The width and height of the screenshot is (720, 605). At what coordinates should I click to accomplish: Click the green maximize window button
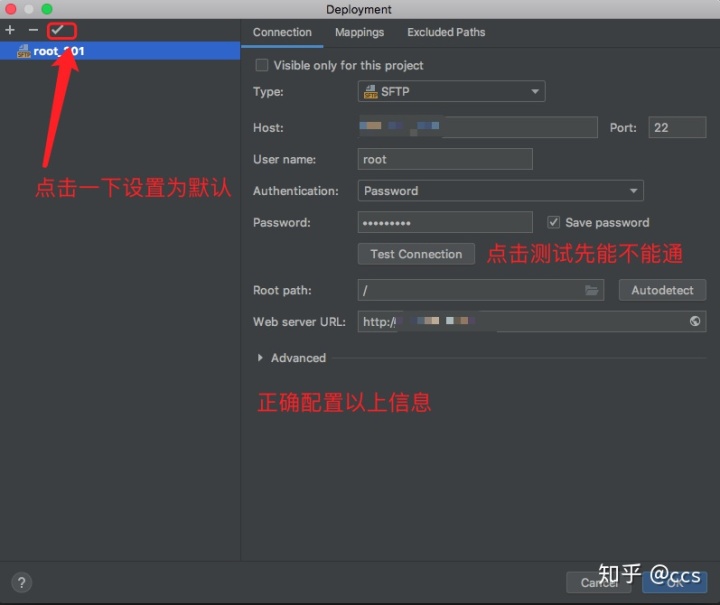click(47, 9)
